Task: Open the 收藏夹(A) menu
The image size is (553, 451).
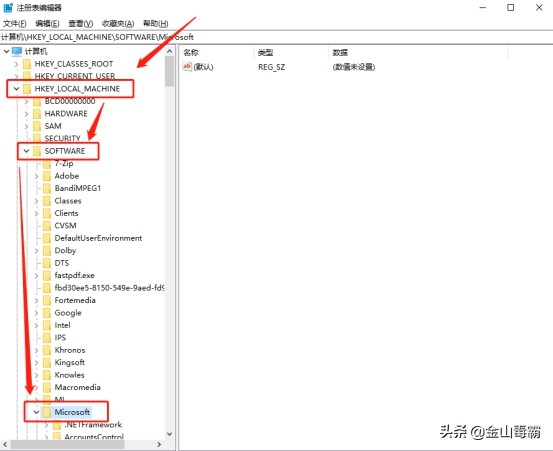Action: coord(118,24)
